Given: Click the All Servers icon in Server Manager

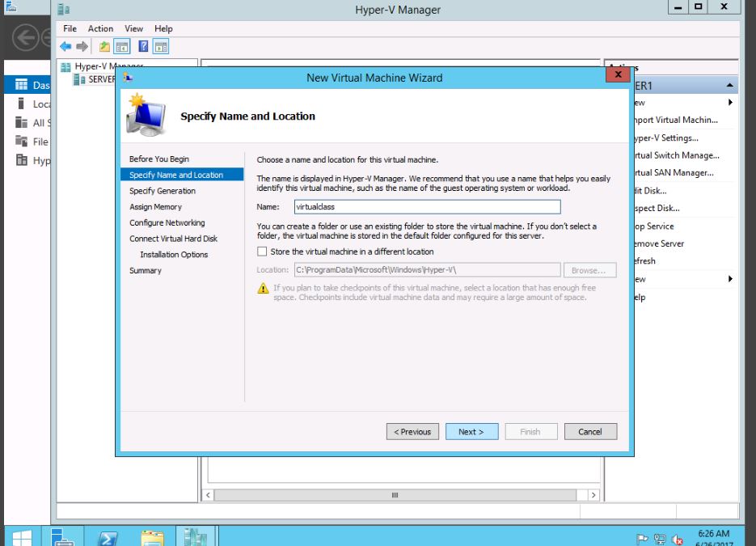Looking at the screenshot, I should point(21,122).
